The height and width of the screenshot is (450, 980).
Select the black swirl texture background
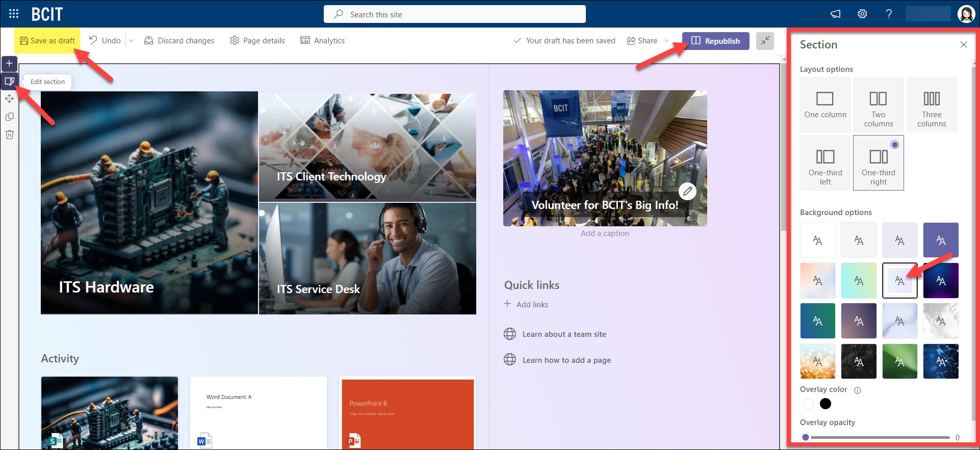pos(859,361)
